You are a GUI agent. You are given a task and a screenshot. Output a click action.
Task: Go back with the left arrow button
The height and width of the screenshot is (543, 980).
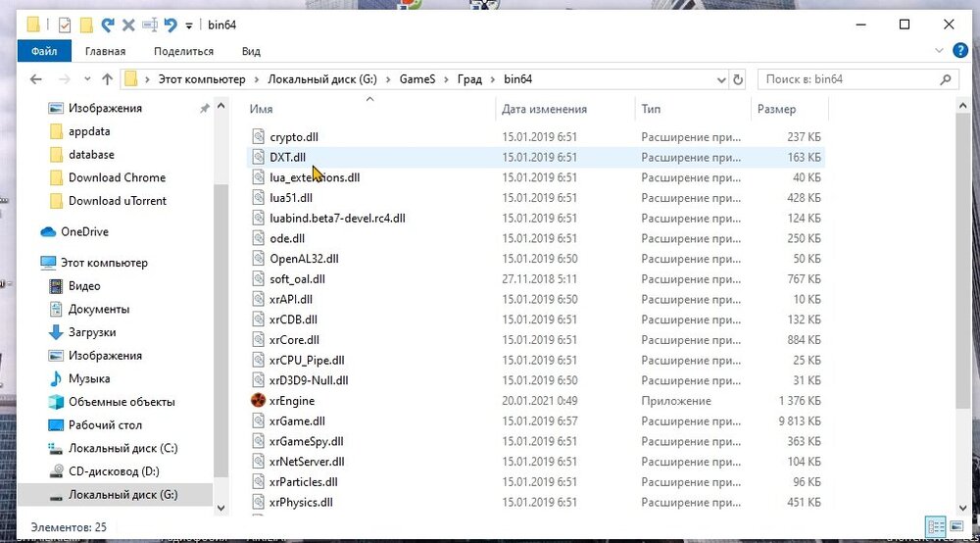click(36, 79)
